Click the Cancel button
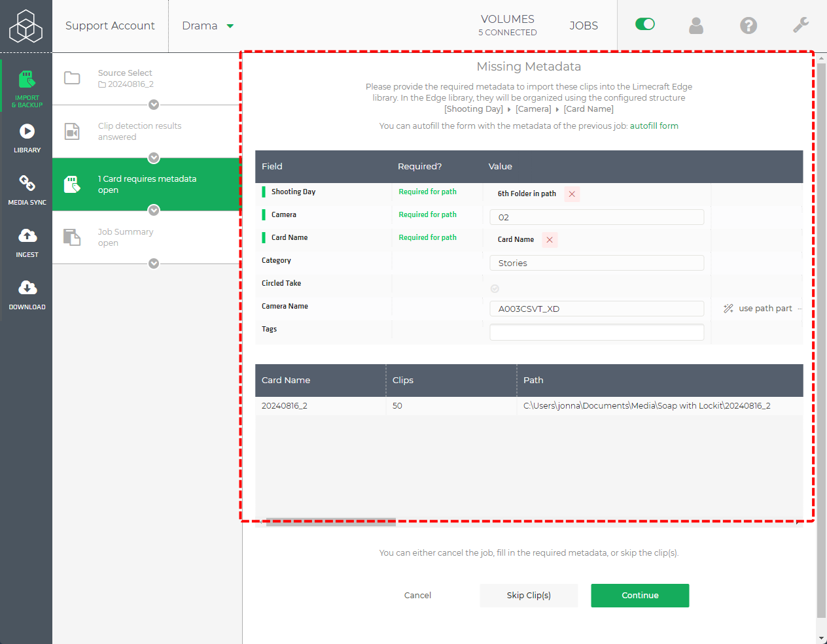This screenshot has height=644, width=827. tap(417, 596)
